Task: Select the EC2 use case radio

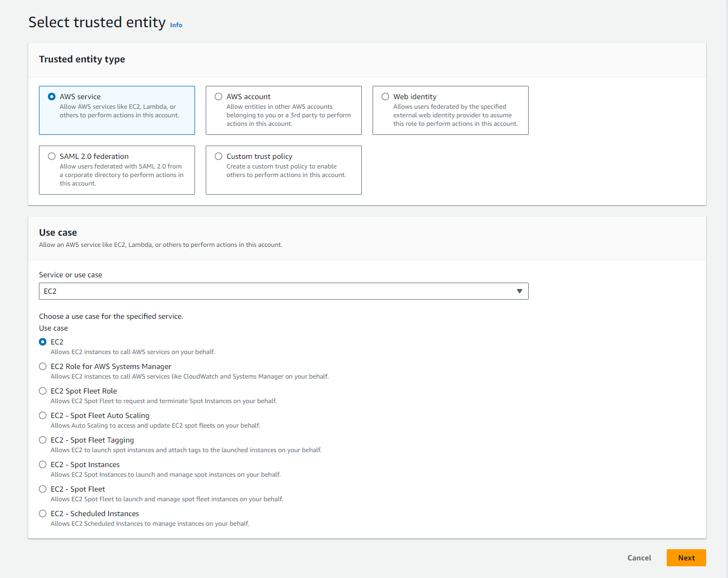Action: click(43, 342)
